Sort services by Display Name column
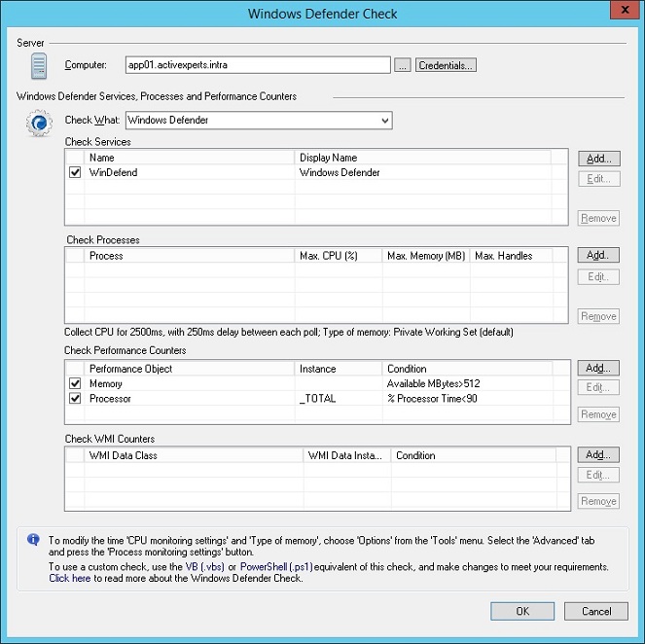The width and height of the screenshot is (645, 644). [x=423, y=158]
